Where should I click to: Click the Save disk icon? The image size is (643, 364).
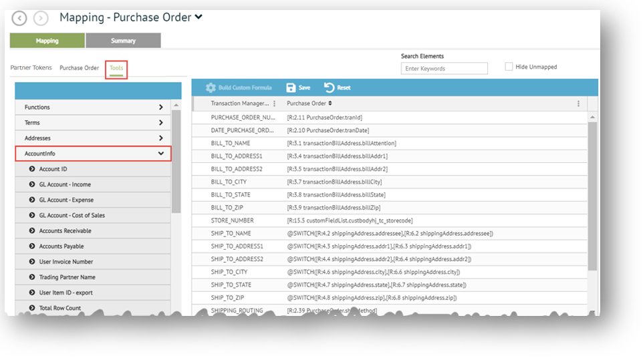pyautogui.click(x=291, y=87)
